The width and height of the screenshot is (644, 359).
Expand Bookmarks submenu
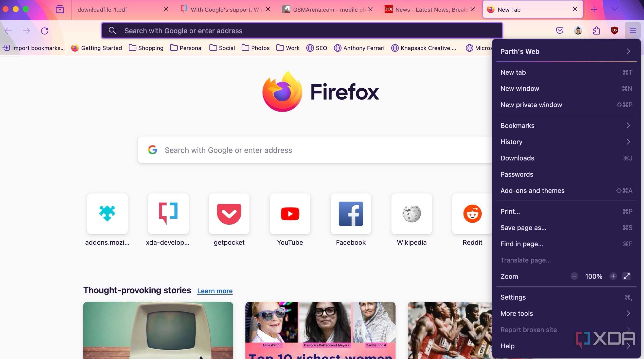(x=566, y=126)
